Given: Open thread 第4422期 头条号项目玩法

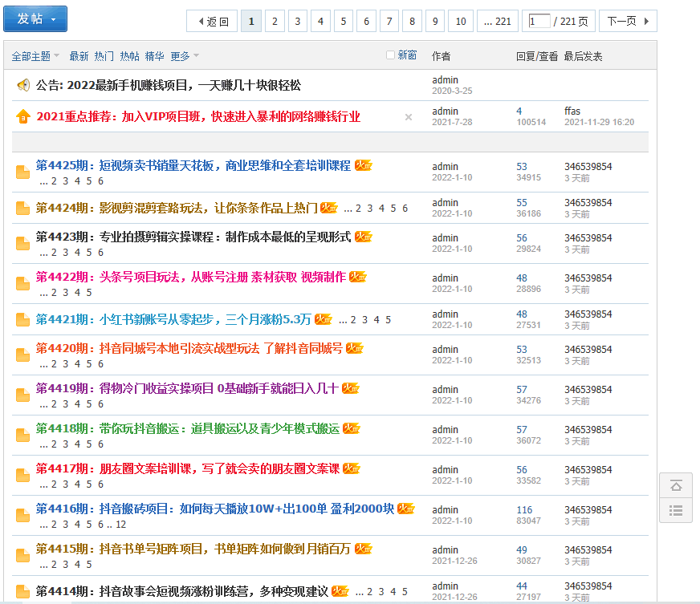Looking at the screenshot, I should tap(190, 277).
